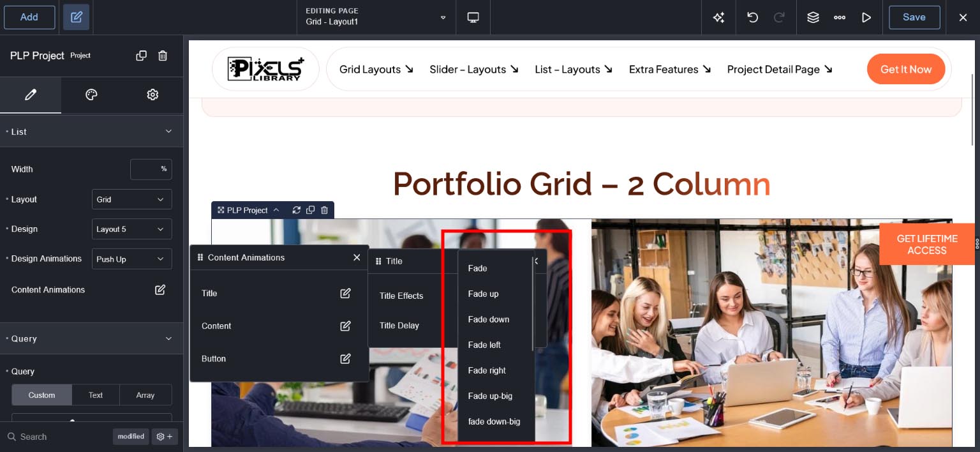Expand the Grid Layouts nav menu
The height and width of the screenshot is (452, 980).
(376, 69)
